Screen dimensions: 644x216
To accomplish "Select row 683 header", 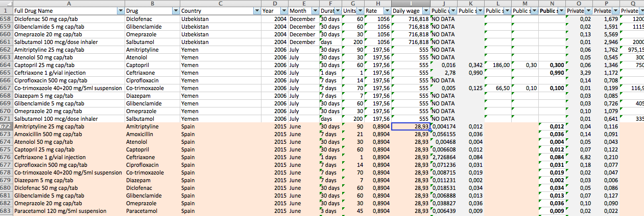I will (x=6, y=210).
